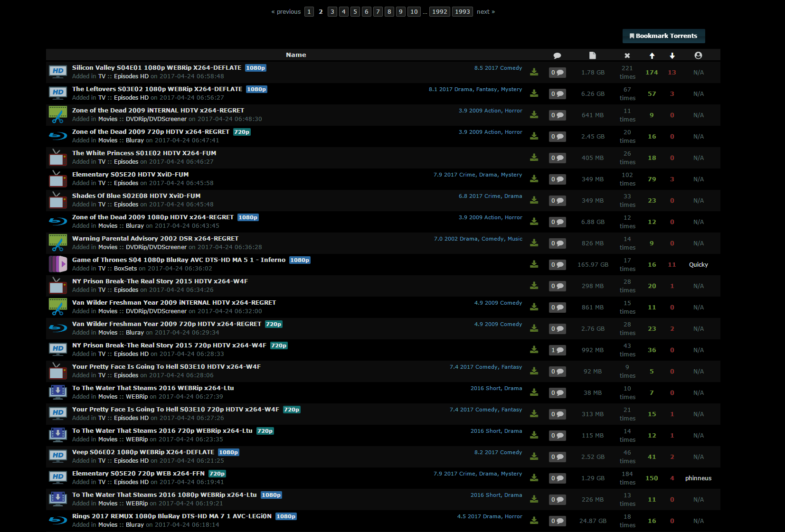Download Shades Of Blue S02E08 torrent
This screenshot has width=785, height=532.
[x=534, y=200]
